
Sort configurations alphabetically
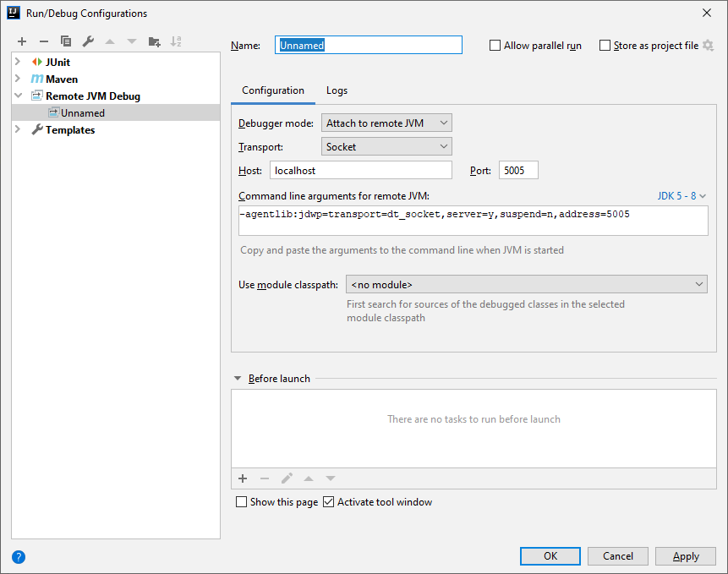(x=176, y=41)
